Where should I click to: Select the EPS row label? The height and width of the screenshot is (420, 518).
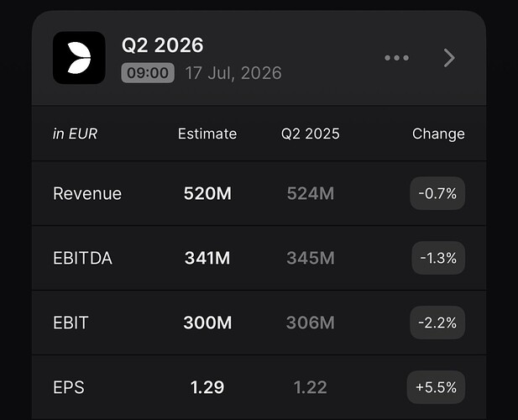coord(69,387)
